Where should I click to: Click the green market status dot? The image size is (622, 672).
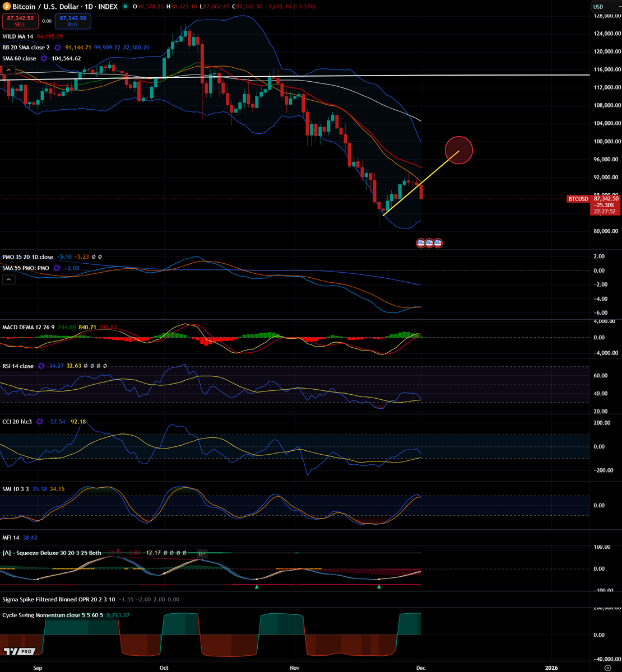(x=126, y=6)
